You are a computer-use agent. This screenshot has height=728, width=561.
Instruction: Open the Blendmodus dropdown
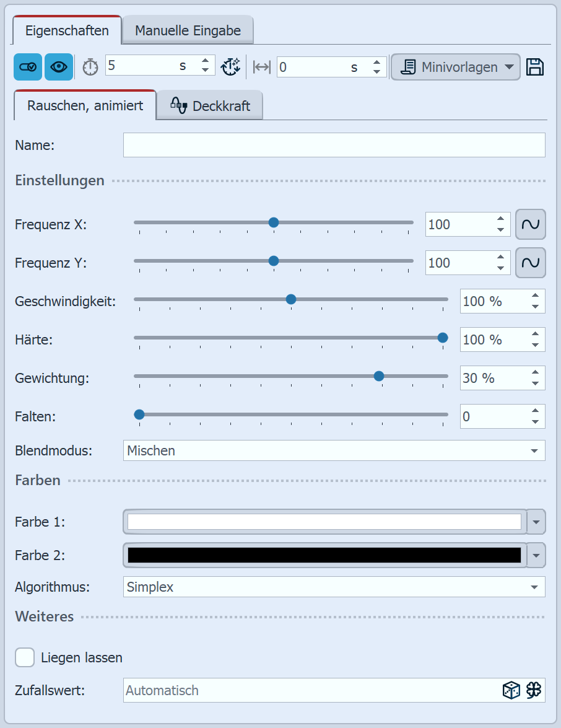click(x=334, y=451)
